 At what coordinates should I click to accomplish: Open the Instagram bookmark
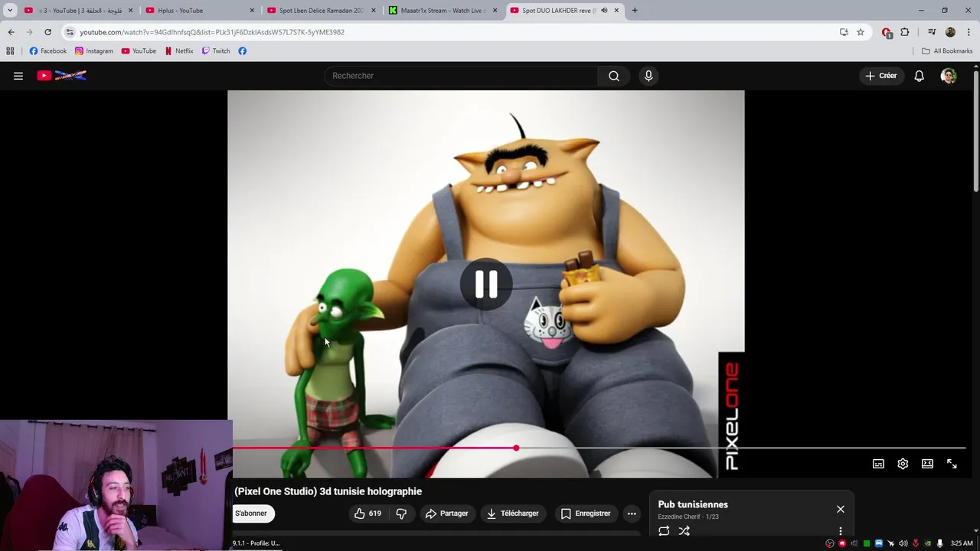[x=93, y=51]
